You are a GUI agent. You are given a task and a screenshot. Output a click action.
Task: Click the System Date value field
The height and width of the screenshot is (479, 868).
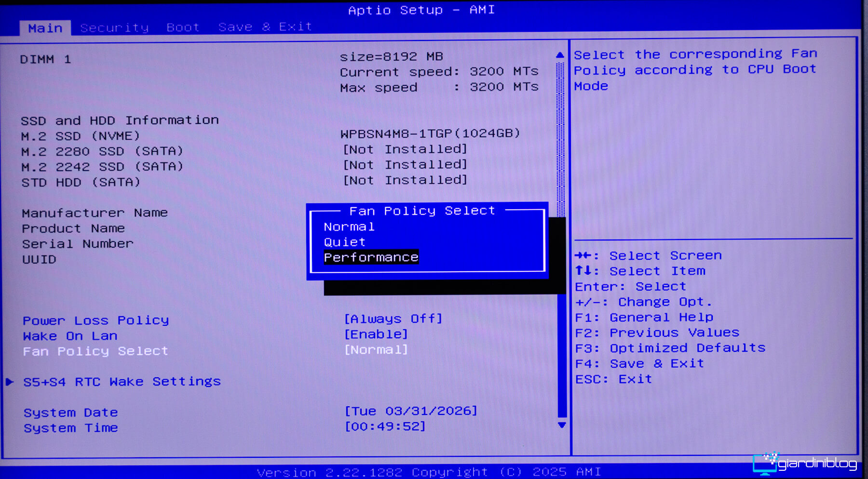pyautogui.click(x=410, y=411)
